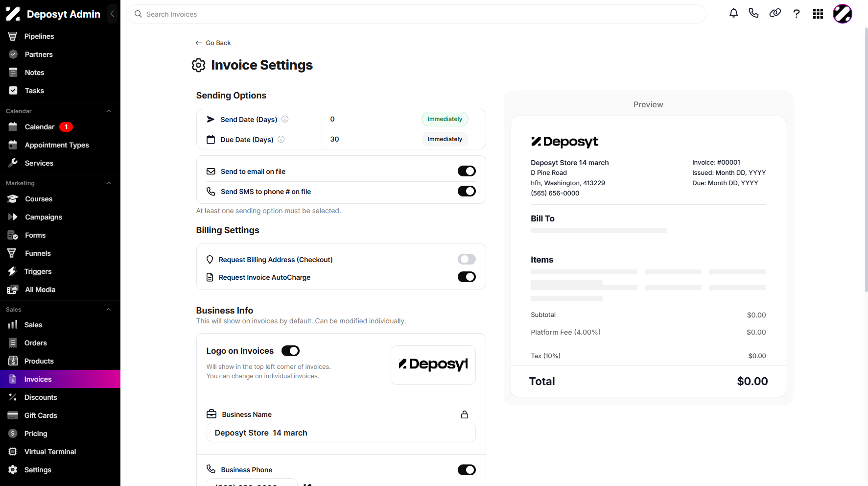Collapse sidebar with the chevron button
Viewport: 868px width, 486px height.
coord(112,14)
